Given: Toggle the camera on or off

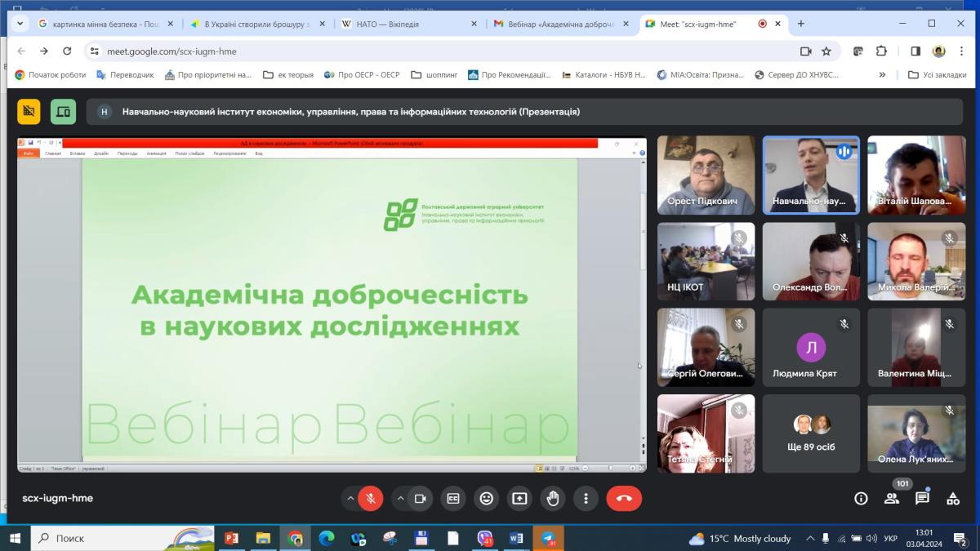Looking at the screenshot, I should (x=420, y=499).
